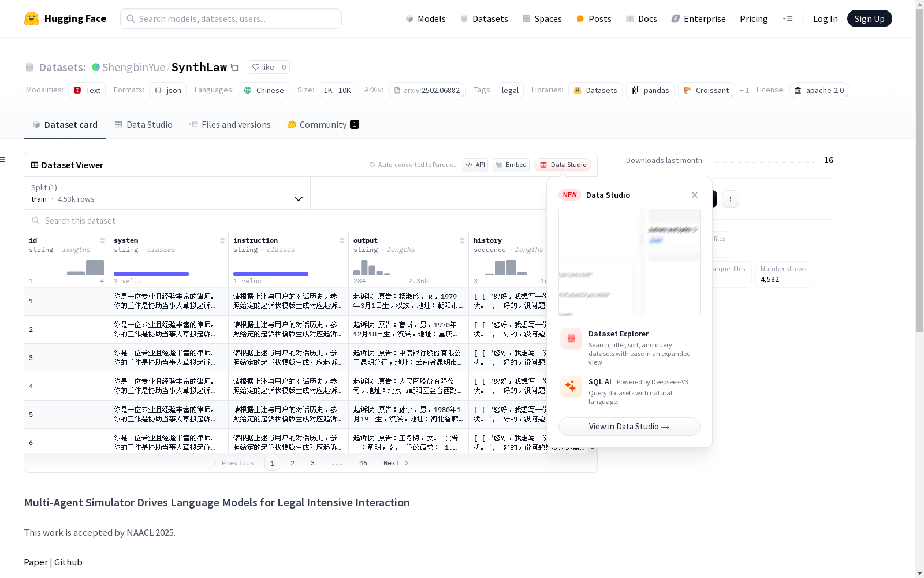Screen dimensions: 924x578
Task: Open the Data Studio preview thumbnail
Action: (x=629, y=262)
